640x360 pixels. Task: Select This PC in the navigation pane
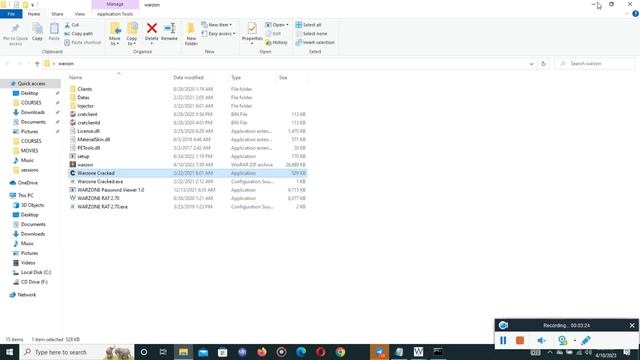[x=26, y=195]
